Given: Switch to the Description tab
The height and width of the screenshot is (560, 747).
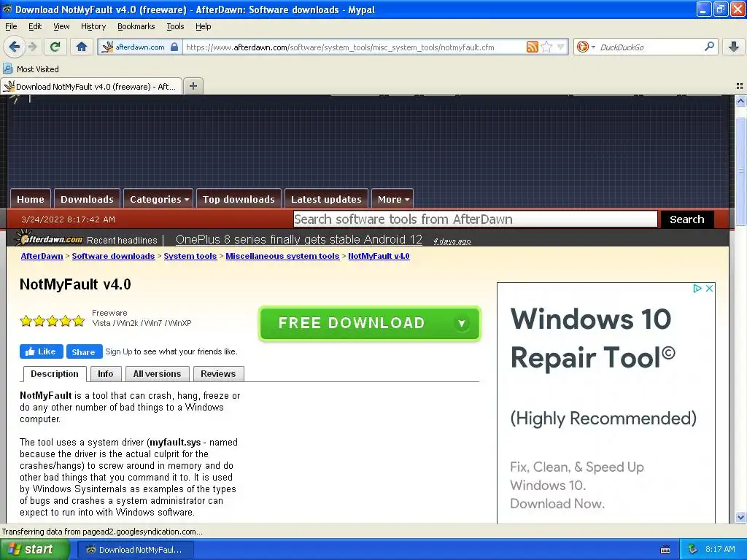Looking at the screenshot, I should (55, 374).
